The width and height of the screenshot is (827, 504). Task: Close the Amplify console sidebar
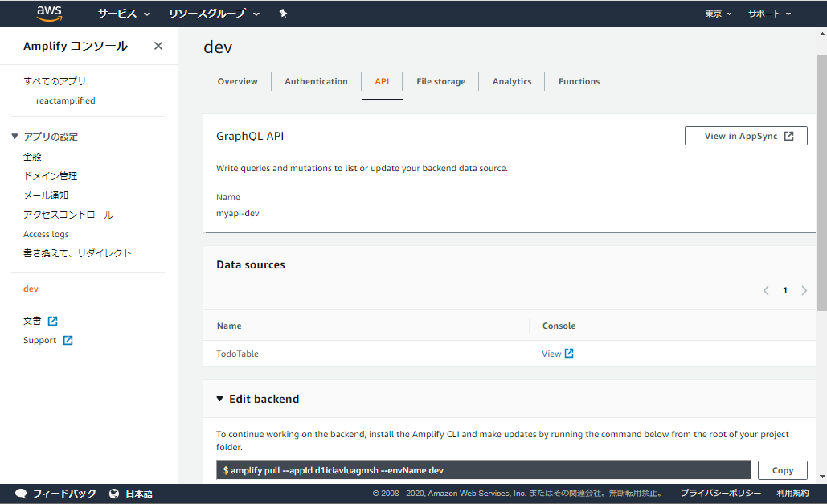158,46
